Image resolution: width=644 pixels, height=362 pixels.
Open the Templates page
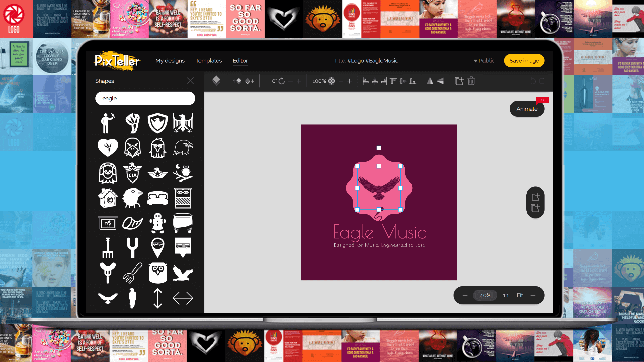tap(209, 60)
